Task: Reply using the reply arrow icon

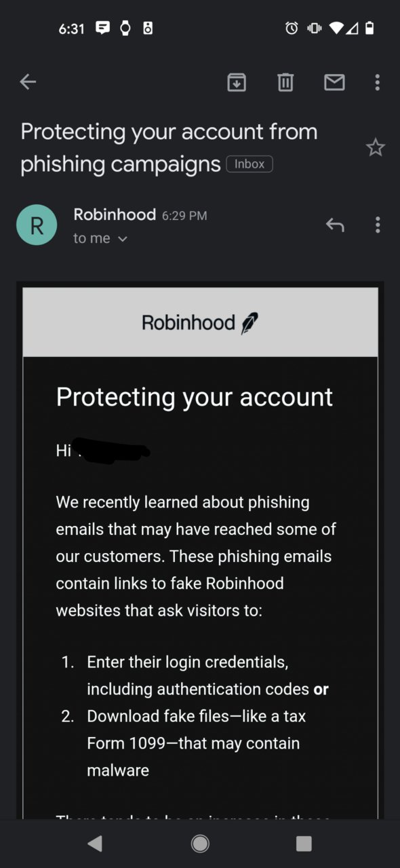Action: point(335,225)
